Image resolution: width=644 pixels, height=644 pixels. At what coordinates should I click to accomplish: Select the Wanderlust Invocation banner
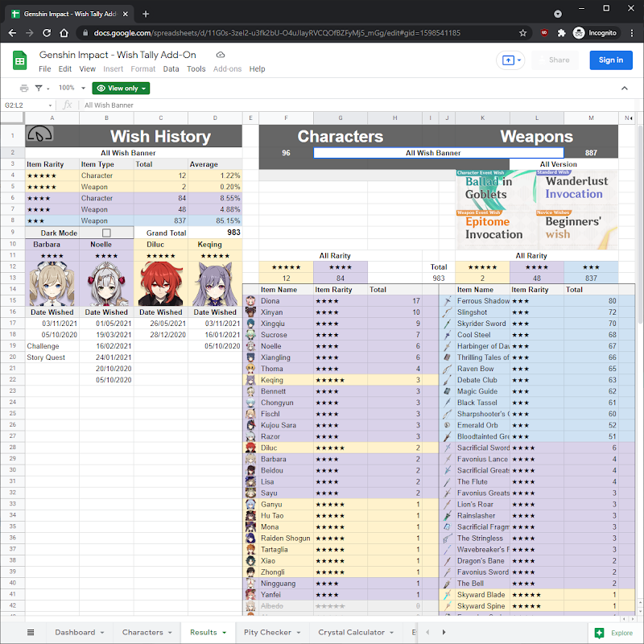576,189
